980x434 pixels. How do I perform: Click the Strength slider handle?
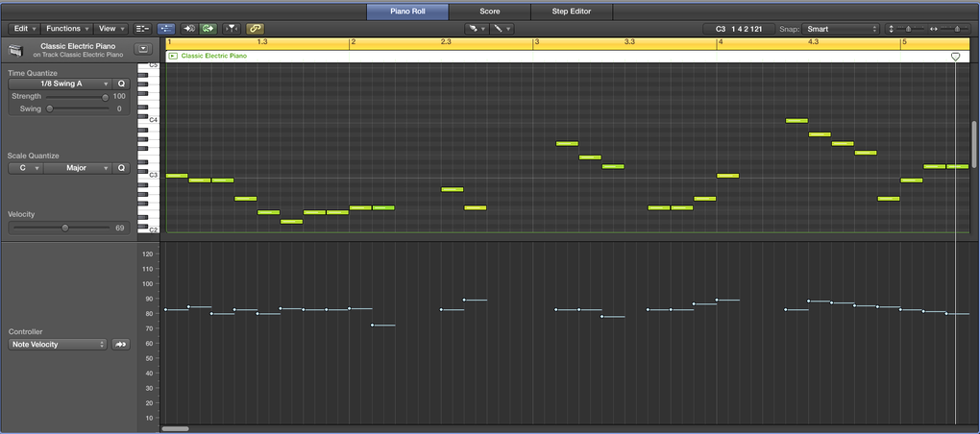(105, 97)
